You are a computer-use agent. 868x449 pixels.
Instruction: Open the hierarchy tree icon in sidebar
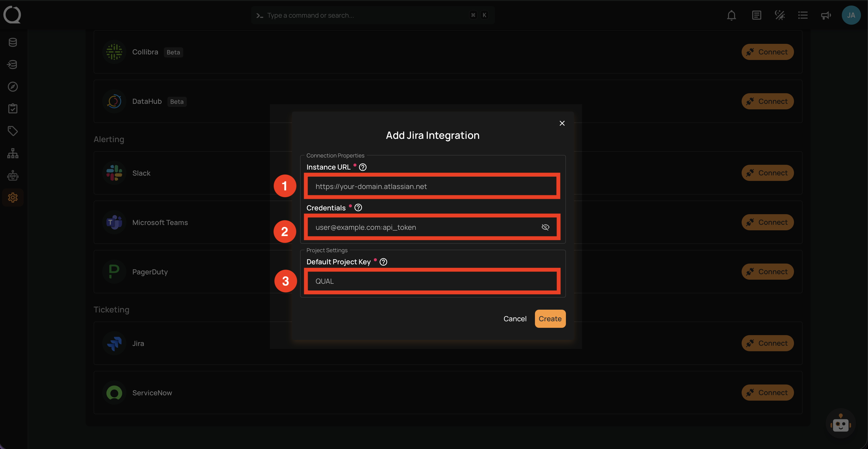pos(13,153)
